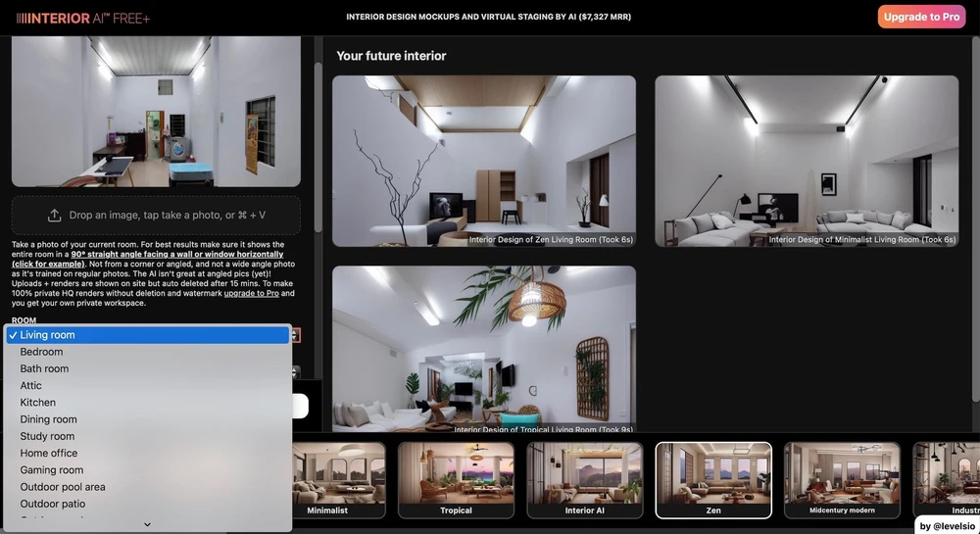Click the Room dropdown stepper arrows
Viewport: 980px width, 534px height.
point(295,335)
